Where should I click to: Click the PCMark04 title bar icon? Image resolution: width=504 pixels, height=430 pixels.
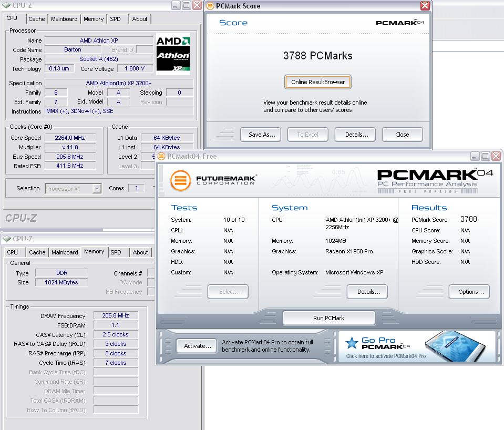[162, 156]
